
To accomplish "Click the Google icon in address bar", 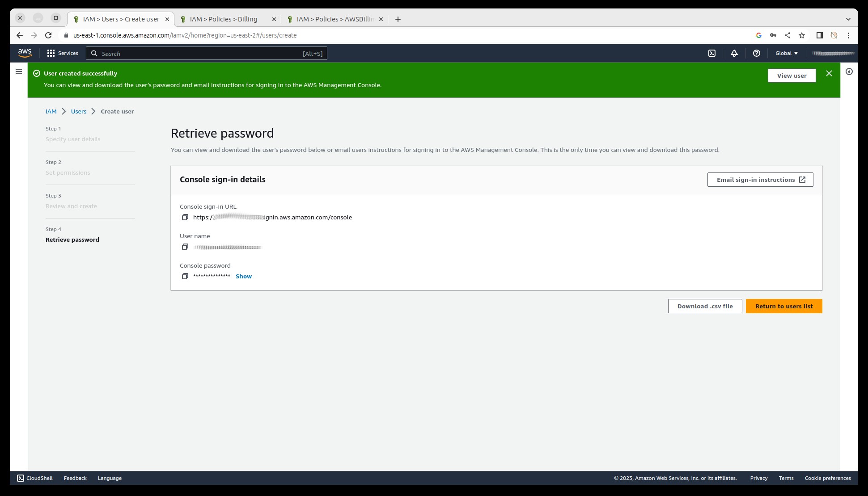I will 759,35.
